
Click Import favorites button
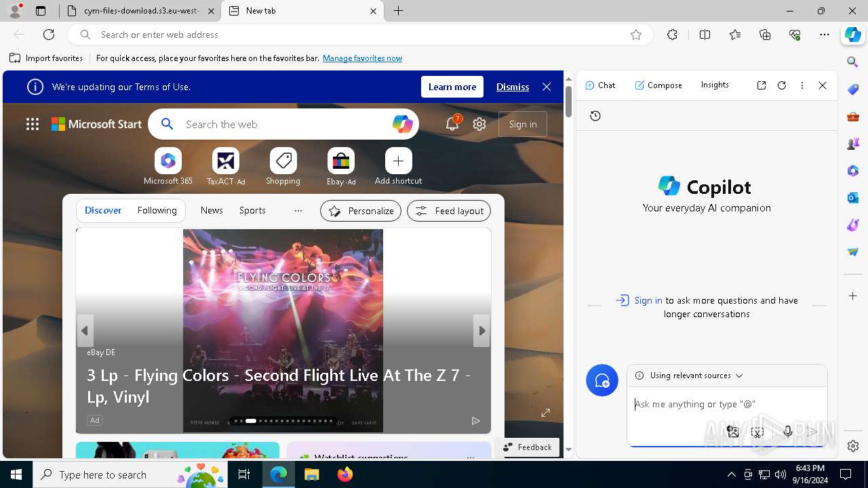click(x=46, y=58)
